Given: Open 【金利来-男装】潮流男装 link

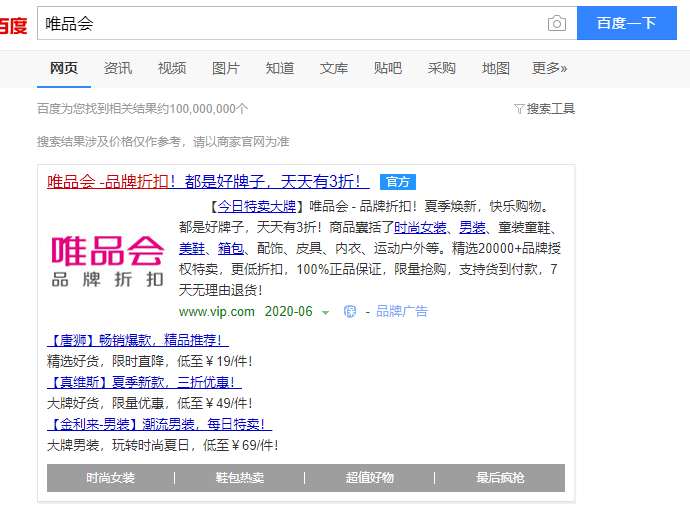Looking at the screenshot, I should (160, 424).
